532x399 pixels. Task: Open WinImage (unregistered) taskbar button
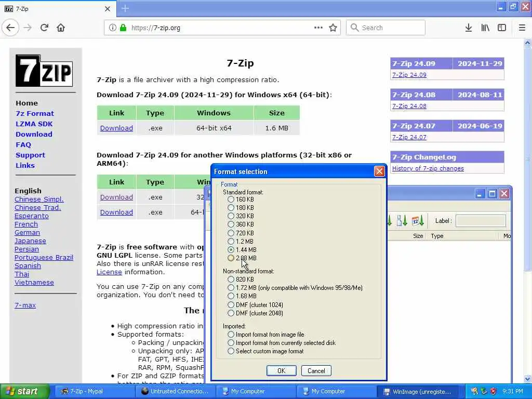[418, 392]
